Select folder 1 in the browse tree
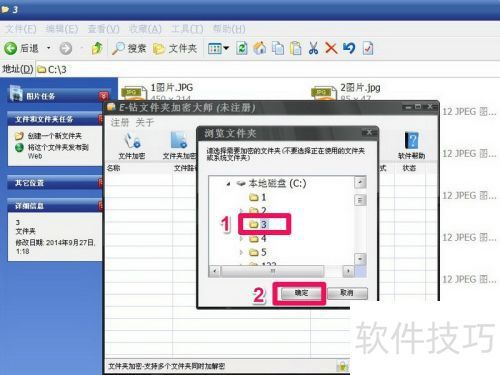This screenshot has height=375, width=500. click(x=258, y=197)
